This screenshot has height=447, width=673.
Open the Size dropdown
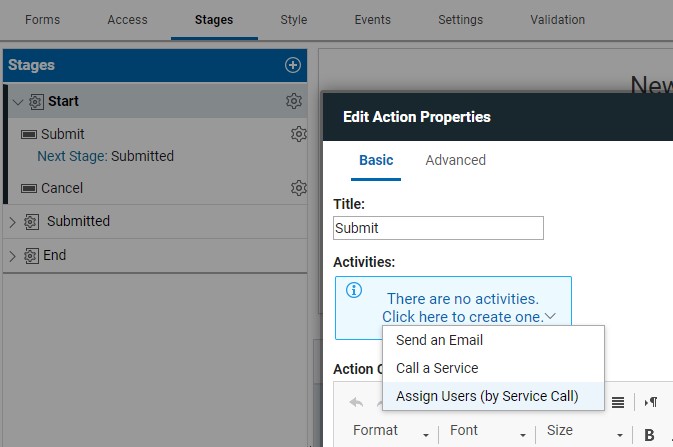tap(585, 431)
